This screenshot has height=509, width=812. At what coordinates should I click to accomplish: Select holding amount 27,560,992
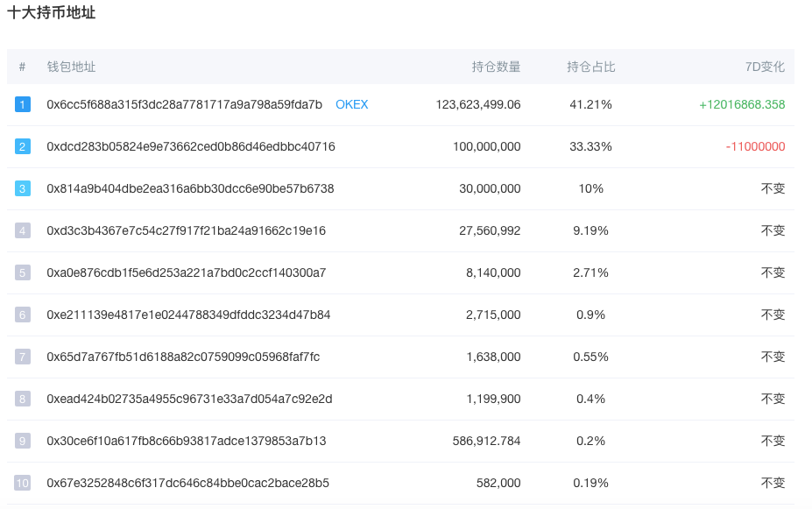tap(490, 230)
